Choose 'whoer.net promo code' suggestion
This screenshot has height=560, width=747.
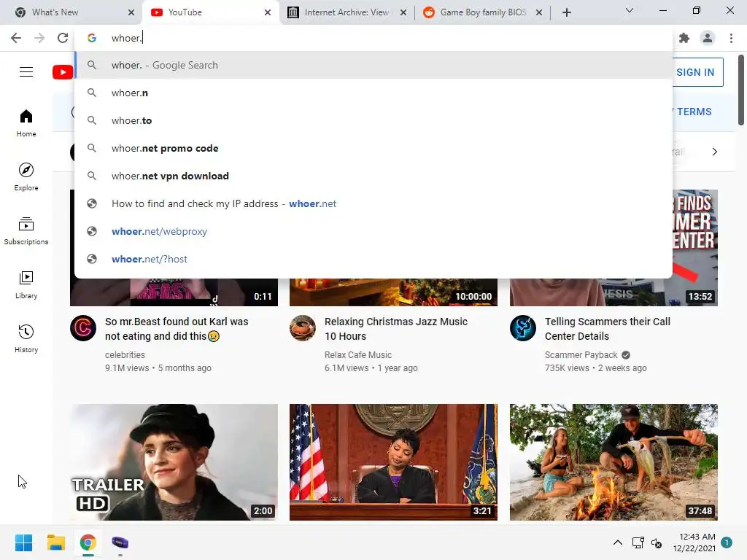pos(373,148)
